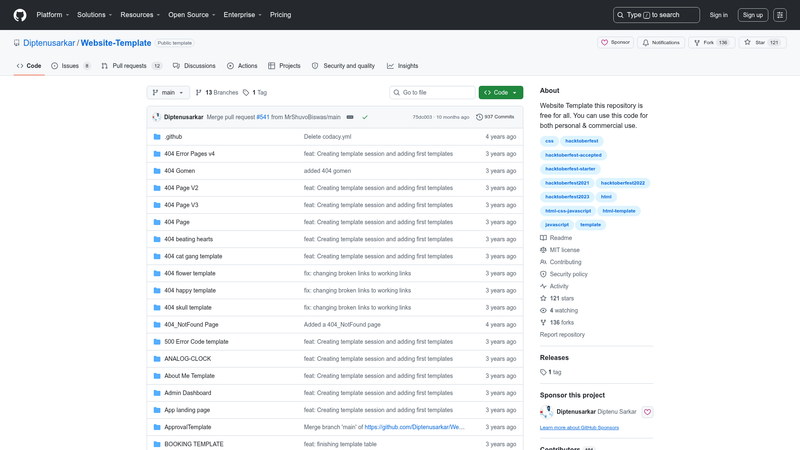Open the main branch dropdown
The width and height of the screenshot is (800, 450).
(168, 92)
